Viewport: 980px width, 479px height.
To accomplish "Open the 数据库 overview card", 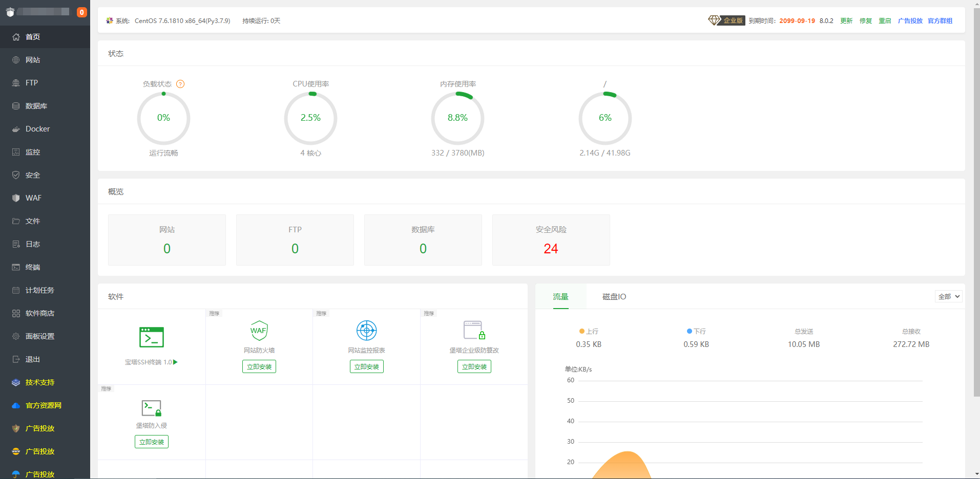I will [x=423, y=240].
